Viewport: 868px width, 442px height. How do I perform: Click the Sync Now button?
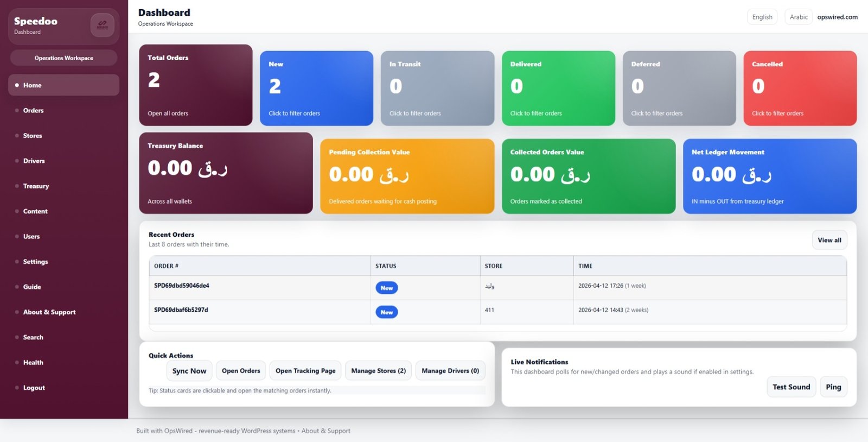click(x=189, y=371)
